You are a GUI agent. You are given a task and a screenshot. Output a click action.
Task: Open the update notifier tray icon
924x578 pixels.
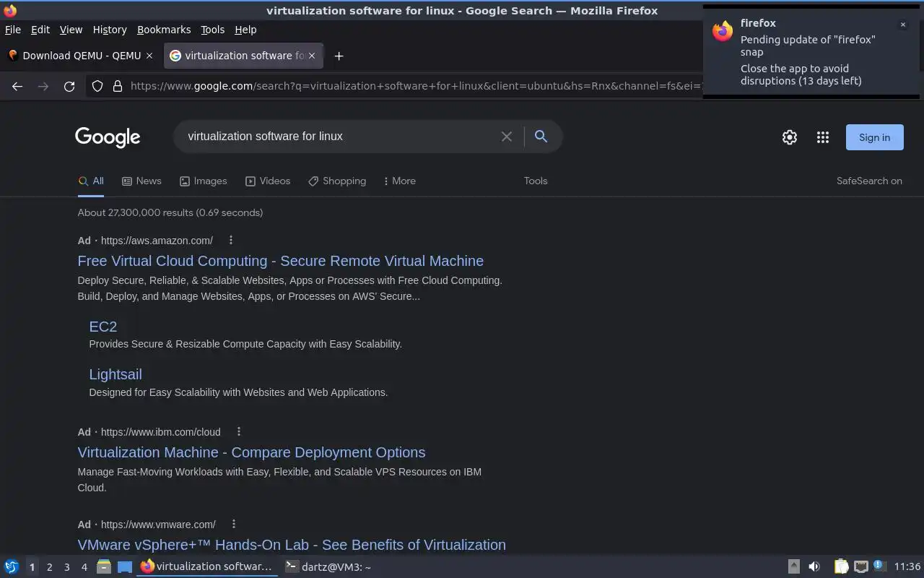pyautogui.click(x=879, y=566)
